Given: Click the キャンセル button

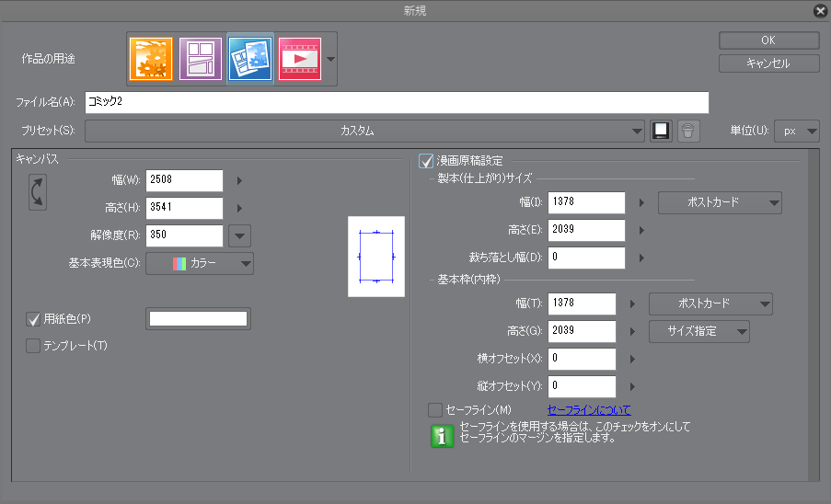Looking at the screenshot, I should pos(768,63).
